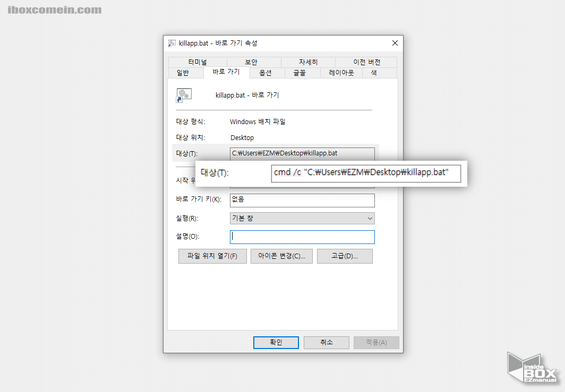Screen dimensions: 565x392
Task: Click the 고급(D) button
Action: 344,256
